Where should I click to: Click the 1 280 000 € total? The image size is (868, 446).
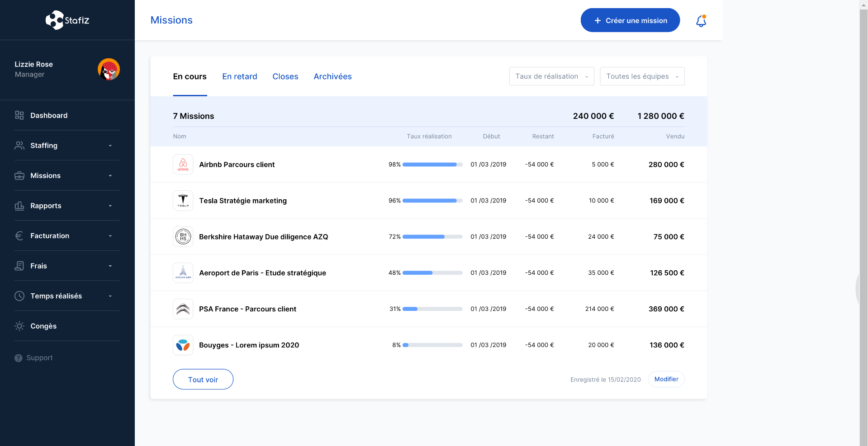661,116
